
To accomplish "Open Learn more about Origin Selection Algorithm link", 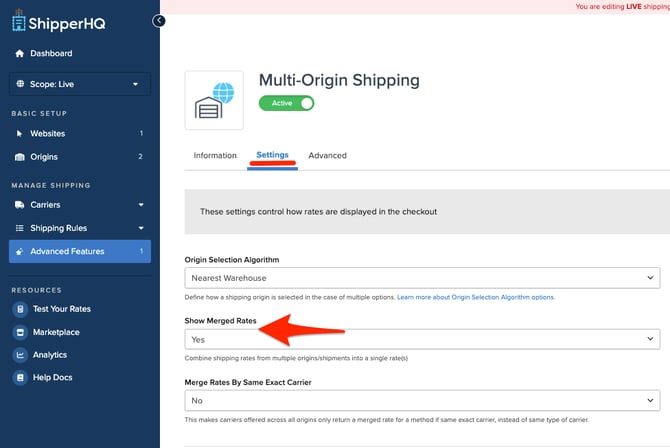I will (x=475, y=298).
